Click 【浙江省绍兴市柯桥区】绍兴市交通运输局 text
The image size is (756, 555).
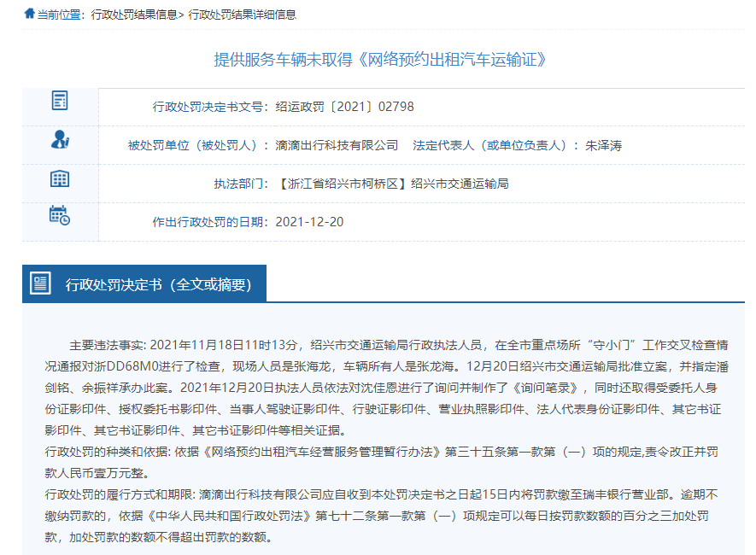pyautogui.click(x=392, y=184)
